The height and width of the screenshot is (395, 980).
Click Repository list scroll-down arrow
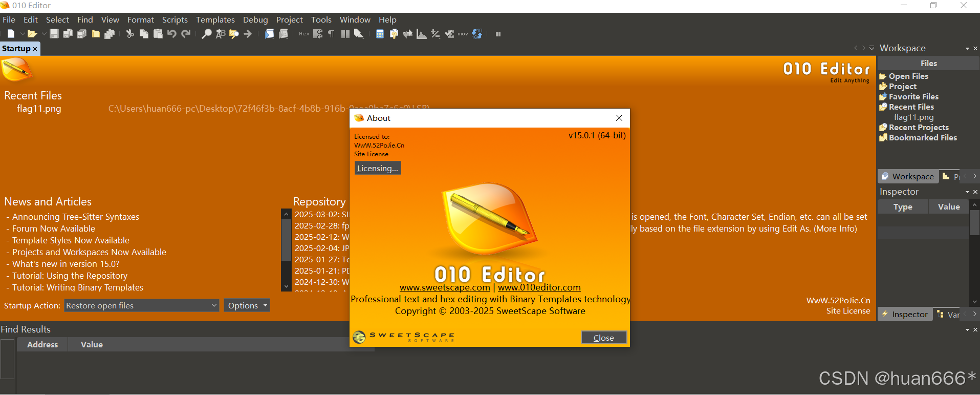point(286,286)
